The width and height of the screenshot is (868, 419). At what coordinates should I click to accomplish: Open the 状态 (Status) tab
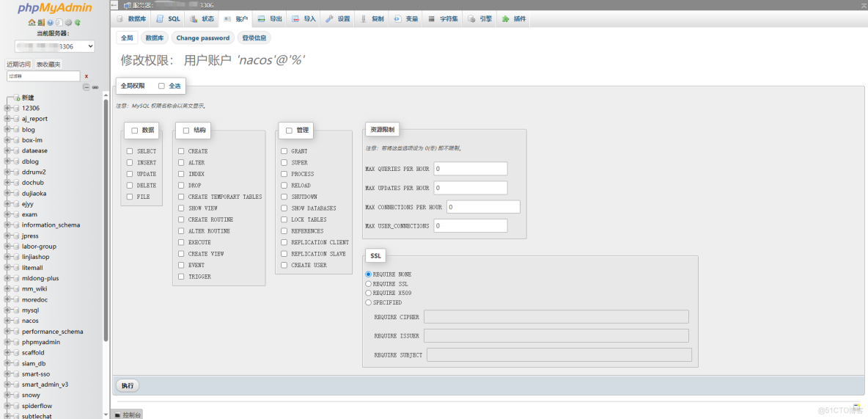(x=202, y=19)
